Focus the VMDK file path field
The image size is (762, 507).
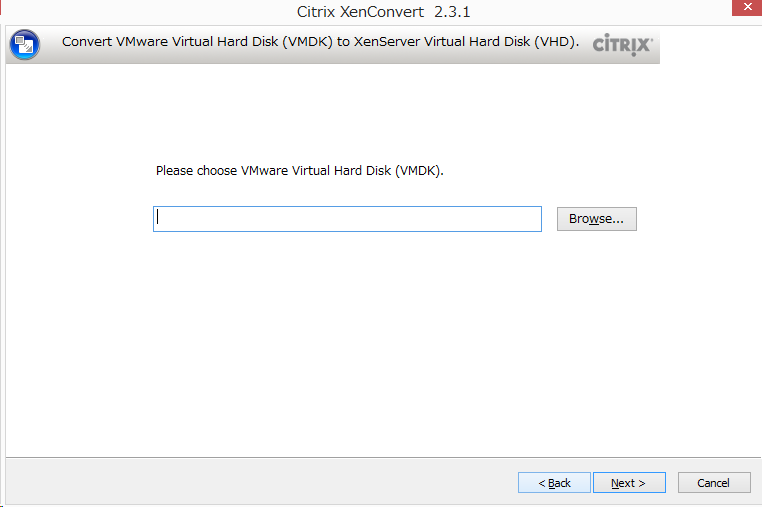(x=347, y=219)
